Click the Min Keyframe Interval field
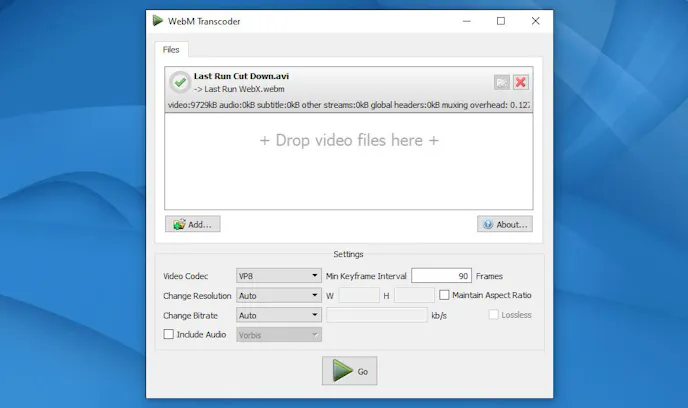This screenshot has height=408, width=688. 441,276
